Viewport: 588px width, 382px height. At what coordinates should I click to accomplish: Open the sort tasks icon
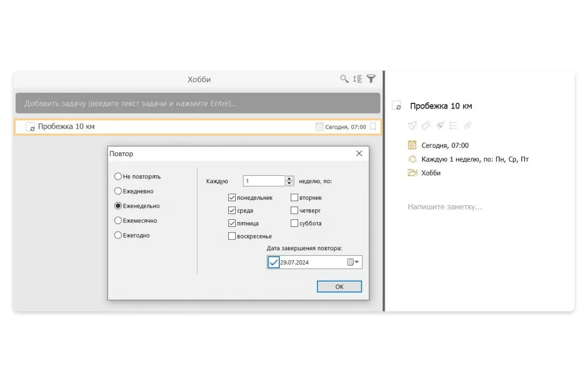point(358,79)
